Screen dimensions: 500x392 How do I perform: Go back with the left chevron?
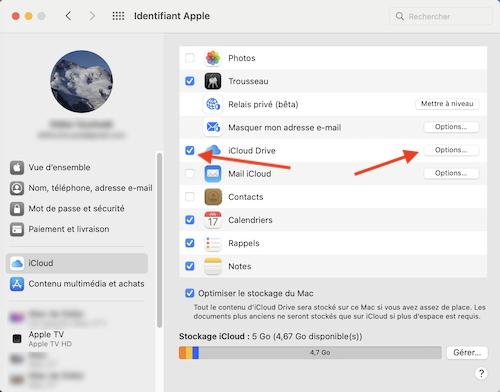tap(68, 16)
